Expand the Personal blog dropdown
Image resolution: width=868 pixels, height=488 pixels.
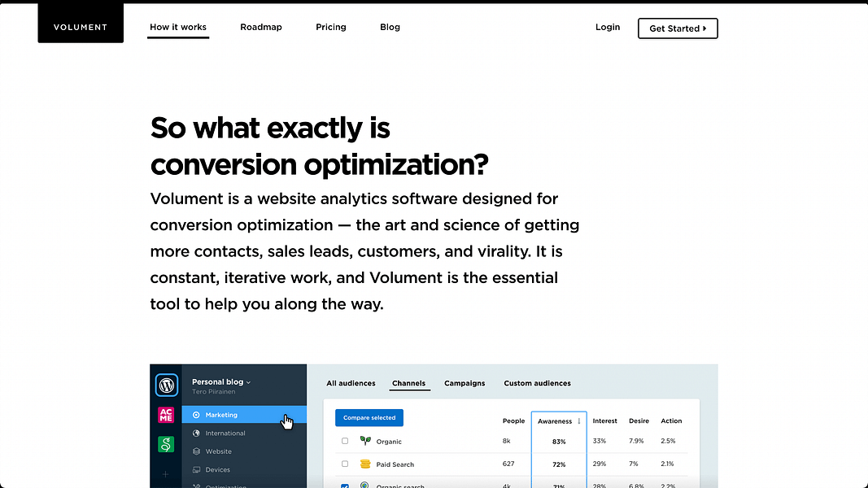pos(221,381)
